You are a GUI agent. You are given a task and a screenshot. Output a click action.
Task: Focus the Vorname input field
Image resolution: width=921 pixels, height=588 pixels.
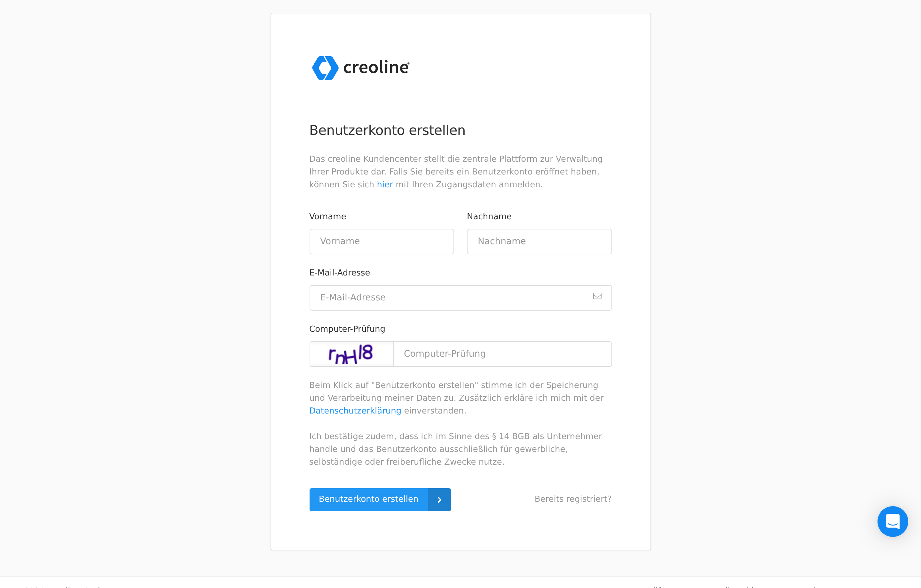pyautogui.click(x=381, y=242)
